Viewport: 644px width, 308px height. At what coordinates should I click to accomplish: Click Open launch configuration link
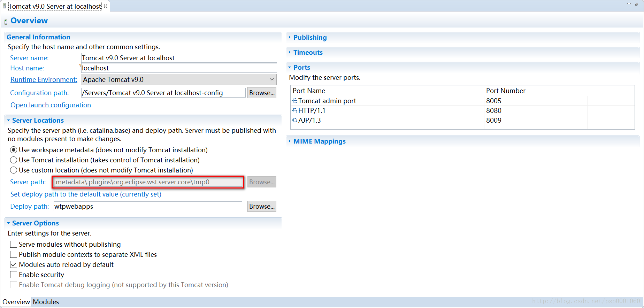51,105
